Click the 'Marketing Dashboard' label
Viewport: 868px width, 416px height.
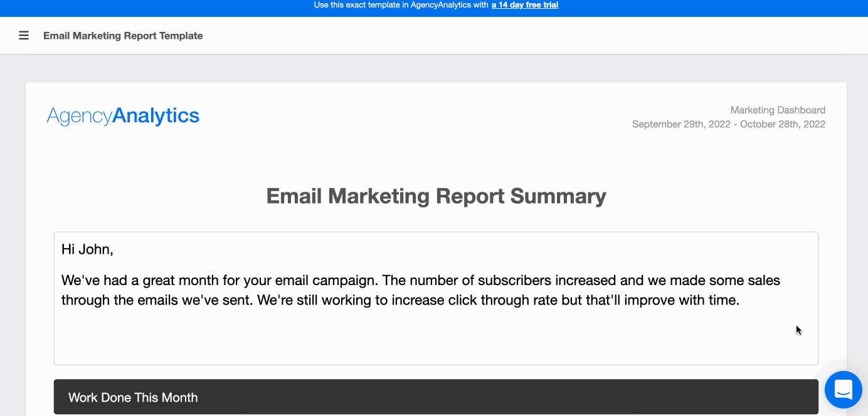778,110
